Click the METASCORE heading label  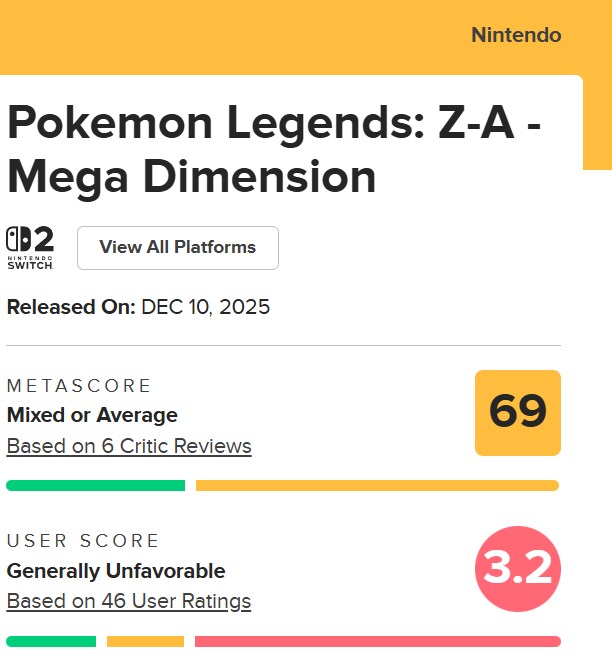click(x=79, y=386)
